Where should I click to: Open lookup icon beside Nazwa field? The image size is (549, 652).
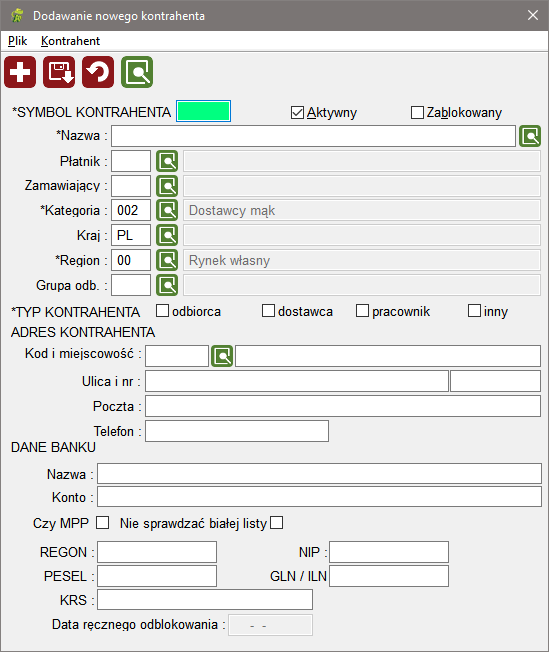pyautogui.click(x=530, y=136)
